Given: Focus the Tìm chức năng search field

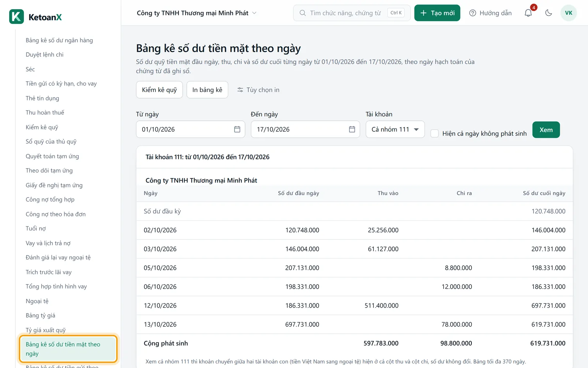Looking at the screenshot, I should tap(352, 13).
